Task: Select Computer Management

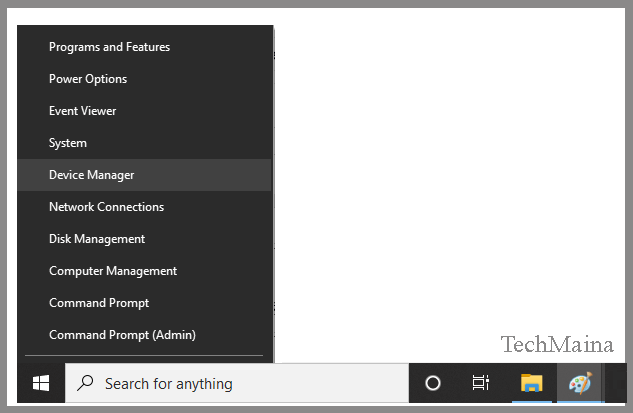Action: (113, 271)
